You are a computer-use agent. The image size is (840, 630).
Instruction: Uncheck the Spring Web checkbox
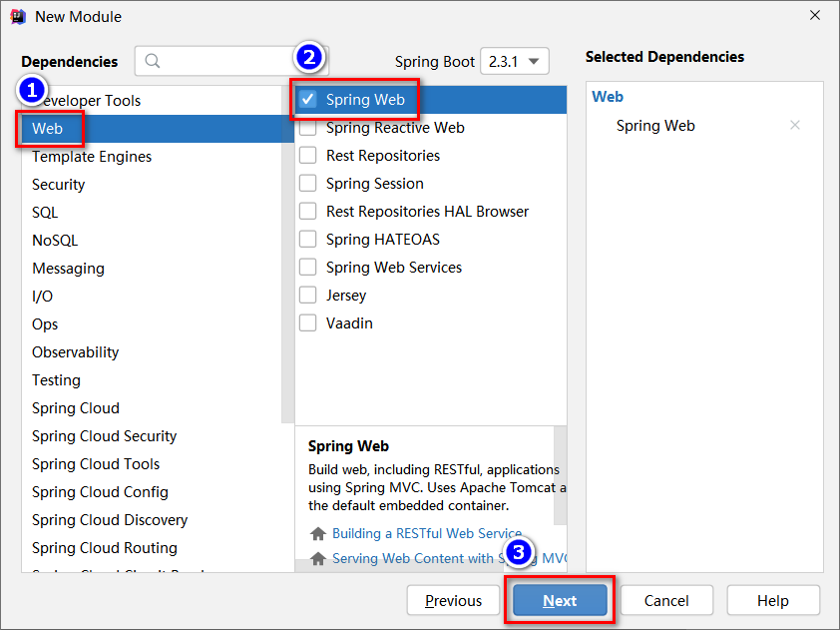pyautogui.click(x=307, y=99)
